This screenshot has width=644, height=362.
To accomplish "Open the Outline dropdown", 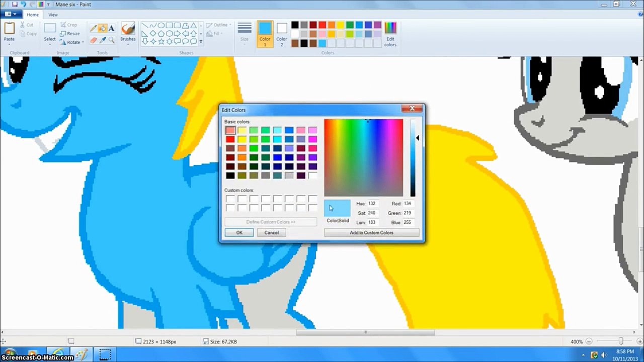I will (x=219, y=25).
